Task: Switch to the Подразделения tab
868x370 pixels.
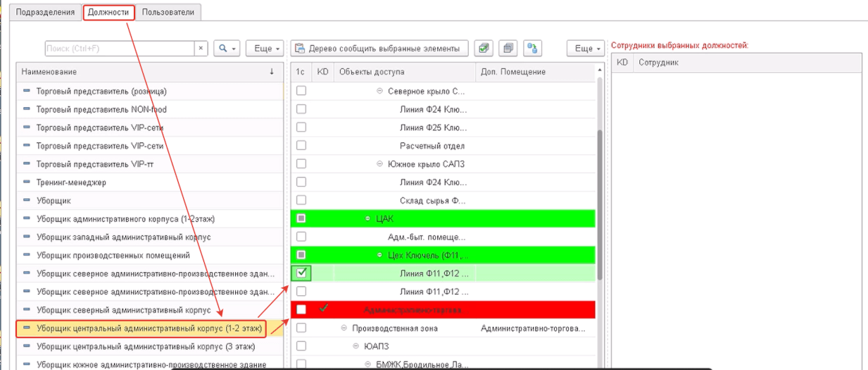Action: [45, 12]
